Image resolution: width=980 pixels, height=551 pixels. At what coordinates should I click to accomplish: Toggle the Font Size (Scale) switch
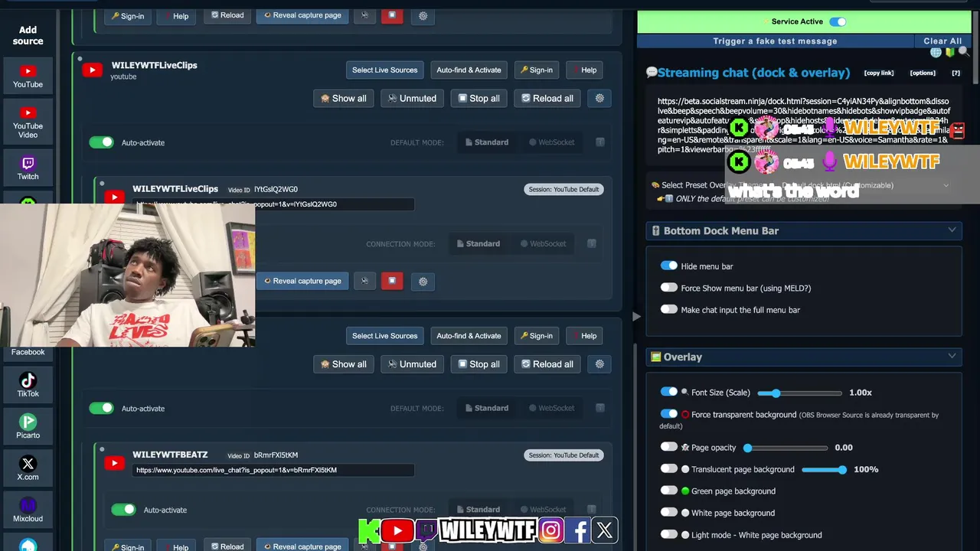[x=669, y=391]
